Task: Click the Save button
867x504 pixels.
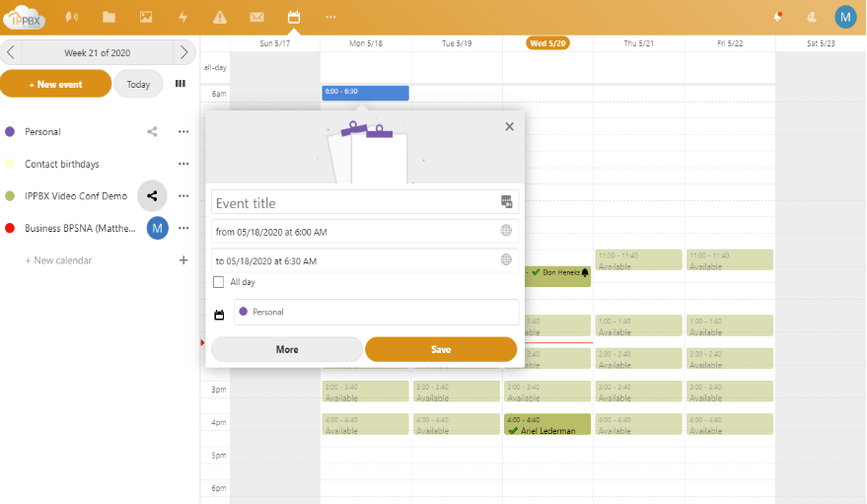Action: click(x=441, y=349)
